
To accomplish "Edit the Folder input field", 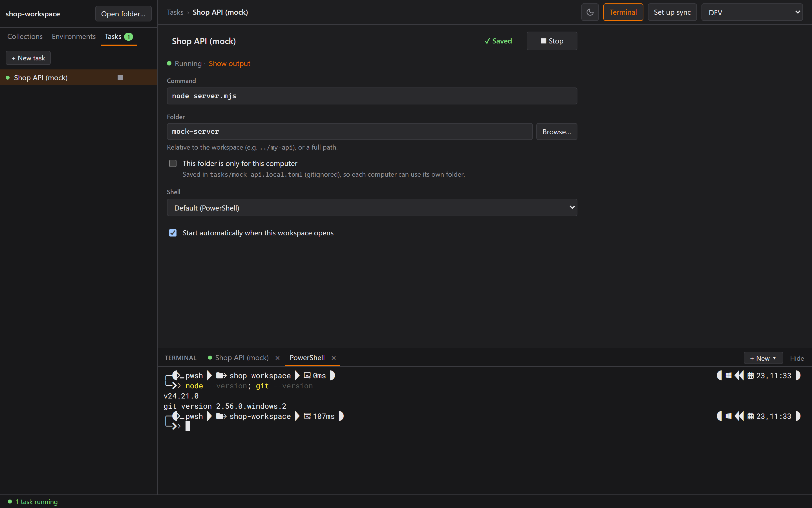I will click(350, 131).
